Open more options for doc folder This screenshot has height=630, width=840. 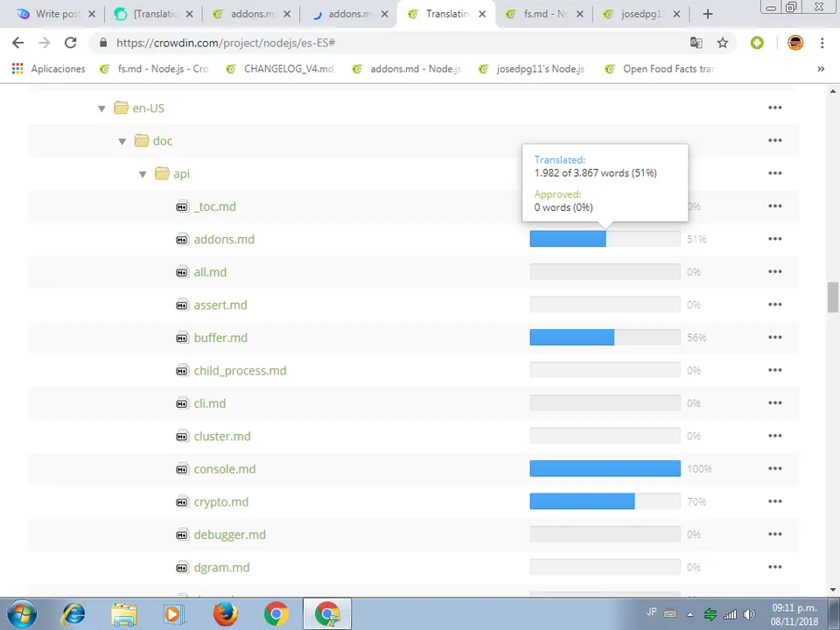[774, 140]
